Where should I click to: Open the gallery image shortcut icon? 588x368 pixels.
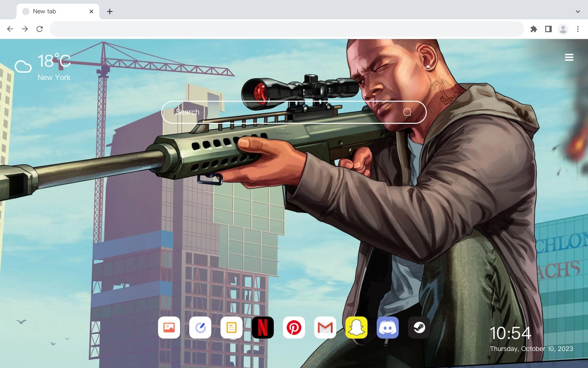coord(169,328)
